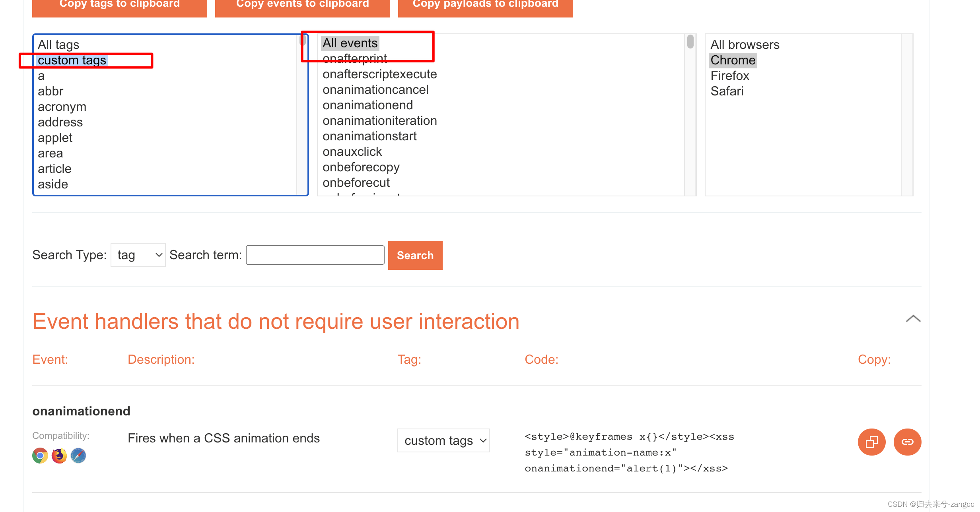Select area in tag list
Viewport: 980px width, 512px height.
[51, 153]
